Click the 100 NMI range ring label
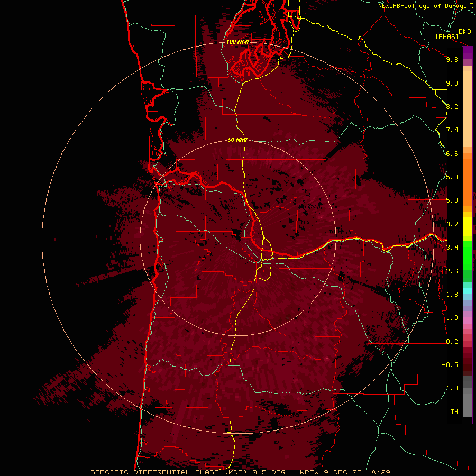Image resolution: width=476 pixels, height=476 pixels. (237, 42)
